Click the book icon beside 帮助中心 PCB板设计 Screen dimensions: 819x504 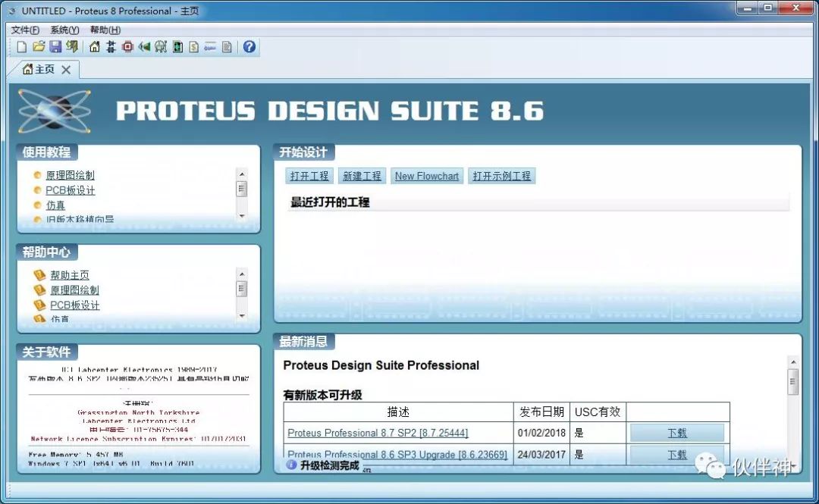pos(39,305)
